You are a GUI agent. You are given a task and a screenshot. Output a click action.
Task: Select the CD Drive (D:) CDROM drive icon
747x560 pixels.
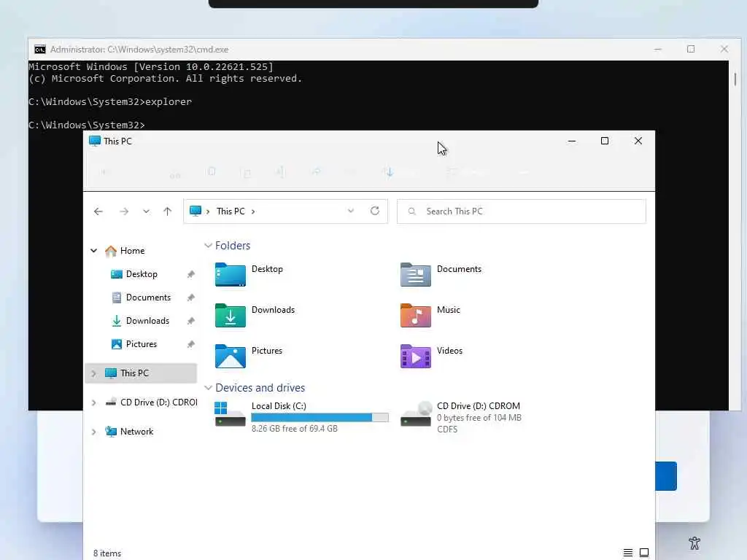coord(416,414)
